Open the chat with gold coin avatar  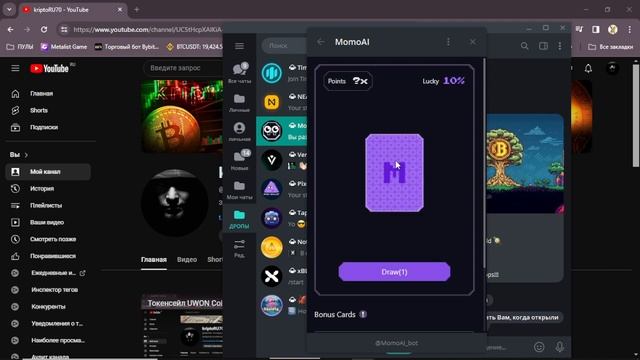(x=281, y=247)
